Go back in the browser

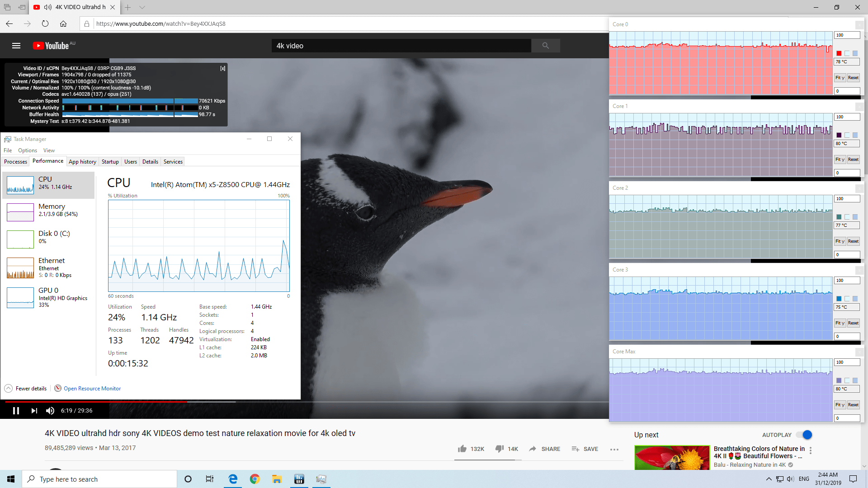coord(9,23)
